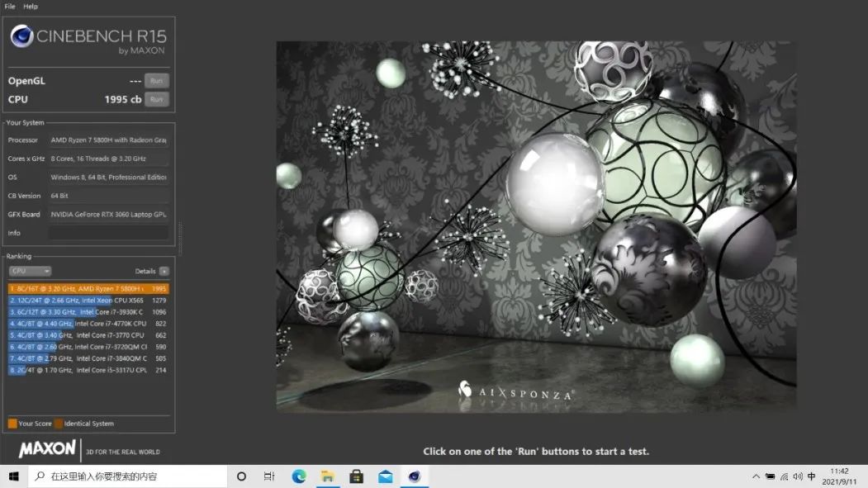Select the Intel Xeon CPU X565 ranking row
This screenshot has width=868, height=488.
(88, 301)
